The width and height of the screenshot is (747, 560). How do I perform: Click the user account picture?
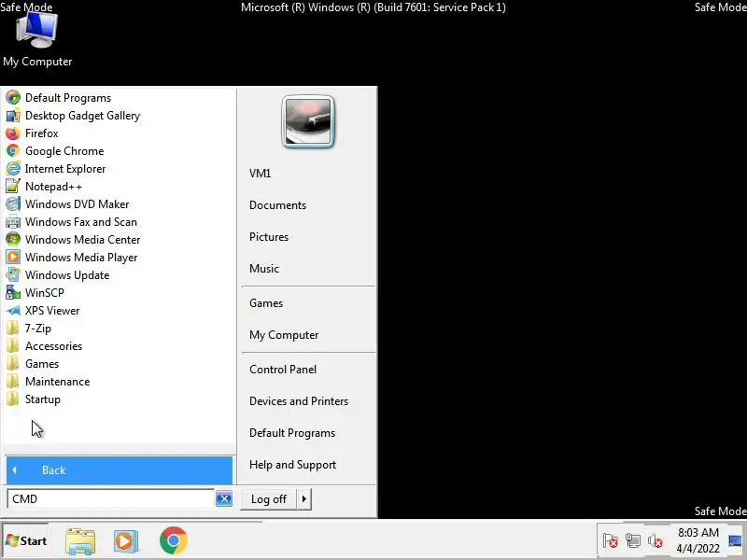pos(308,122)
